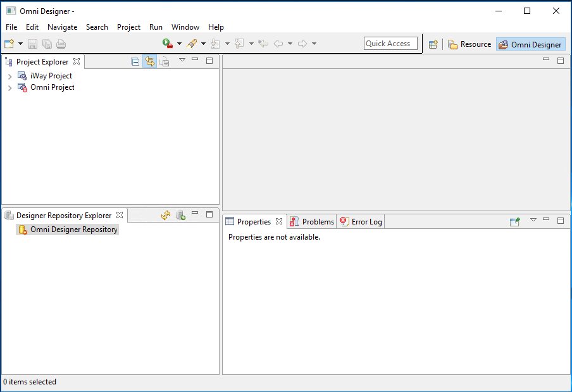Open the Edit menu
This screenshot has height=392, width=572.
[32, 27]
